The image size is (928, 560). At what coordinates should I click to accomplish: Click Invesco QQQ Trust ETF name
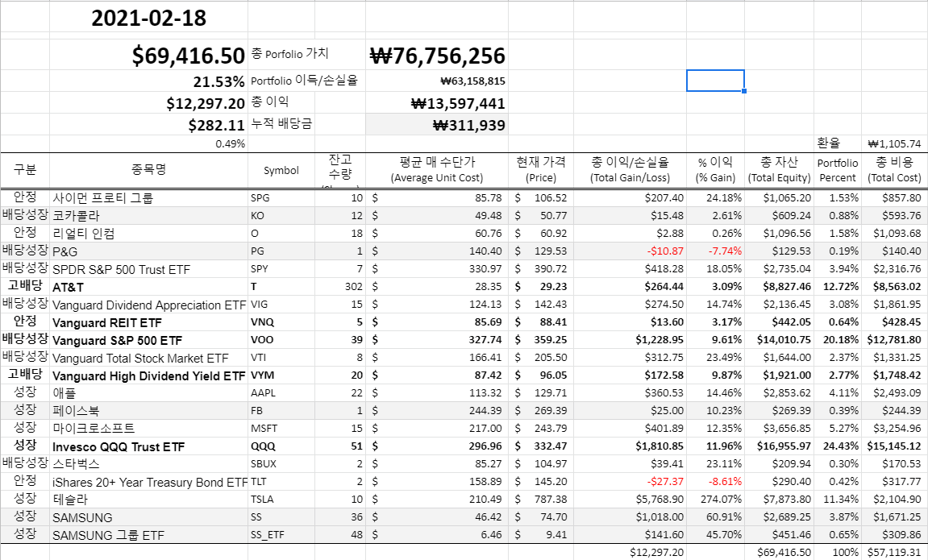tap(148, 446)
